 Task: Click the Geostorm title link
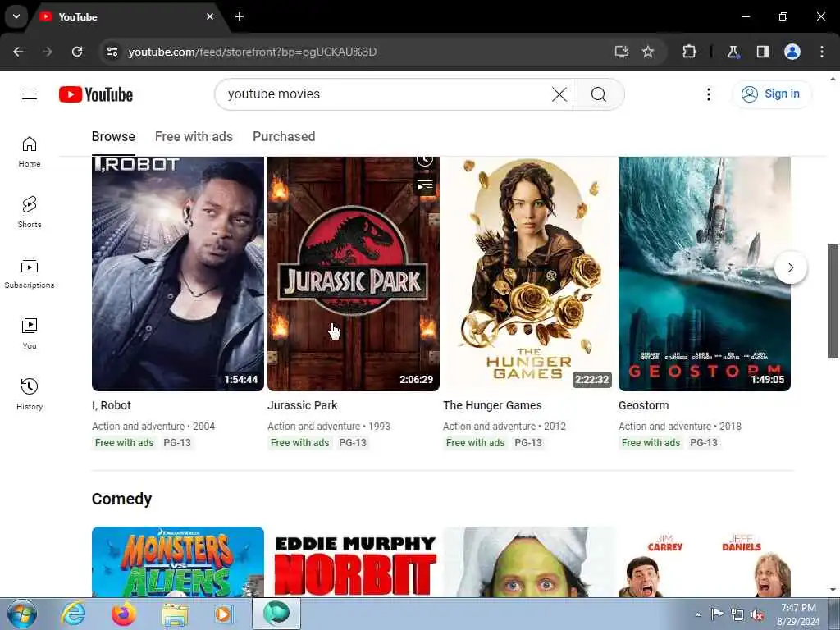point(643,405)
